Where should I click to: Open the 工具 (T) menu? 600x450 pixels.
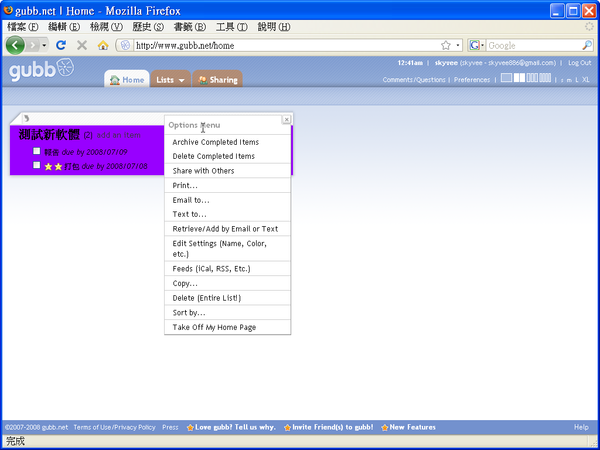pos(232,27)
